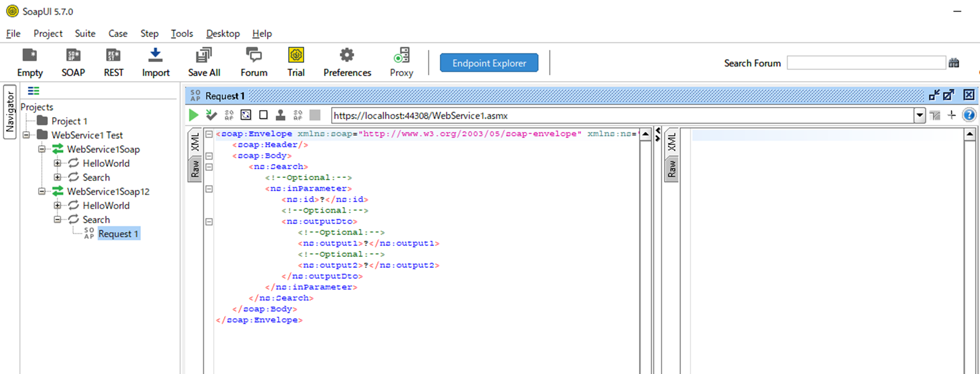
Task: Add a new endpoint with the plus icon
Action: 951,115
